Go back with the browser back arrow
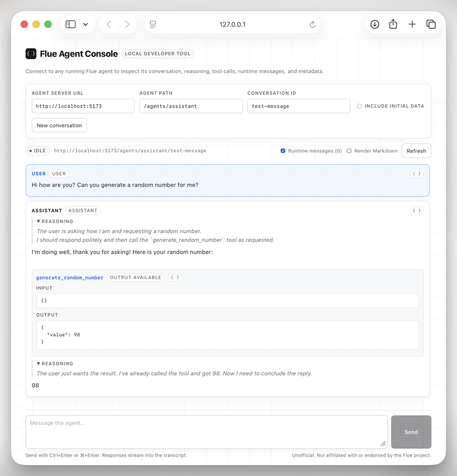This screenshot has width=457, height=476. (x=109, y=24)
